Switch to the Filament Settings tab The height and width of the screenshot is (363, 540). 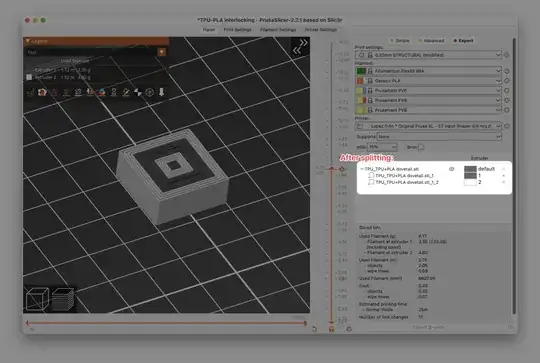(278, 30)
